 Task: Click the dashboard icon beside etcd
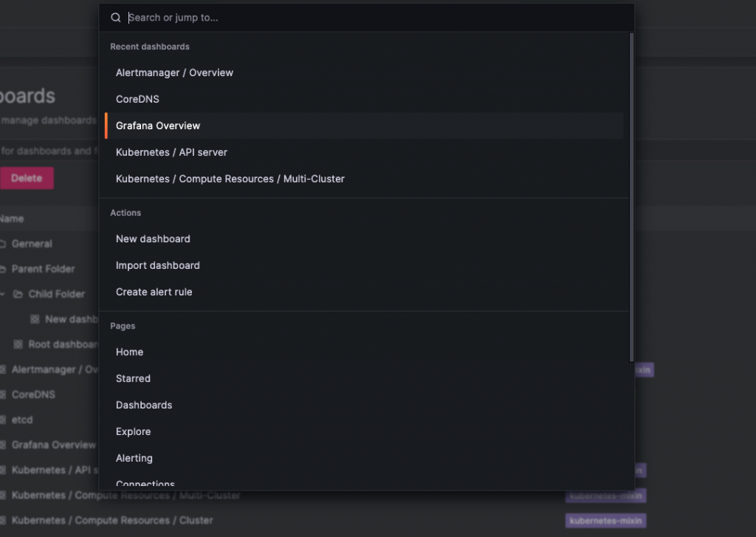point(3,420)
